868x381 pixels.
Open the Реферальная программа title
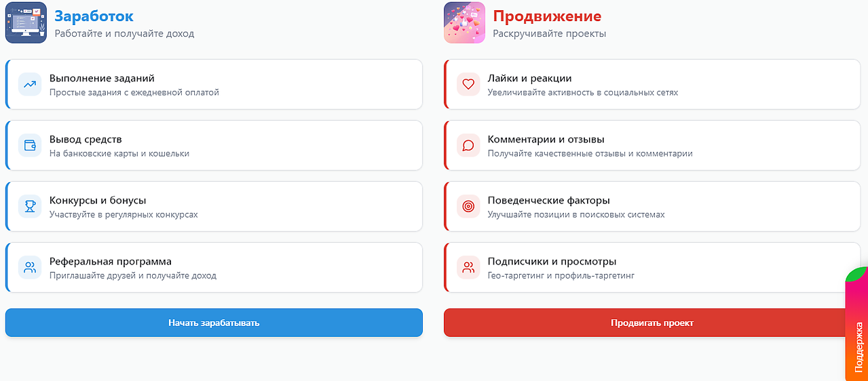pos(110,262)
